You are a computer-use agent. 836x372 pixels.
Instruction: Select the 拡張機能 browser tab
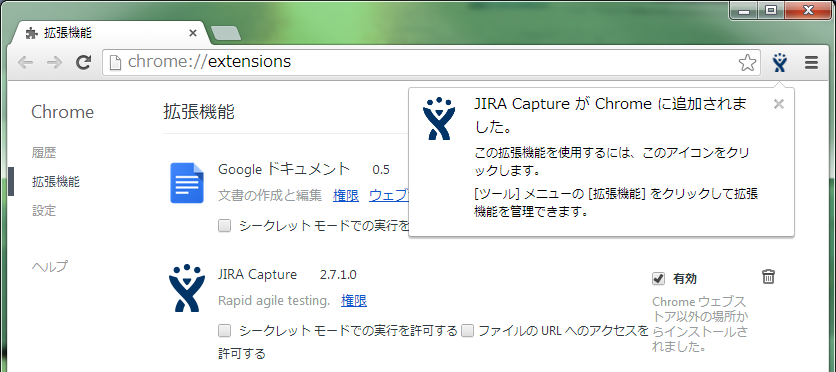pos(109,33)
